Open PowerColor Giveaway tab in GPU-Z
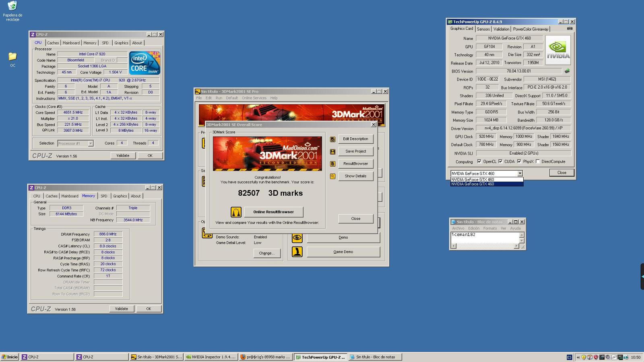This screenshot has height=362, width=644. pos(530,29)
